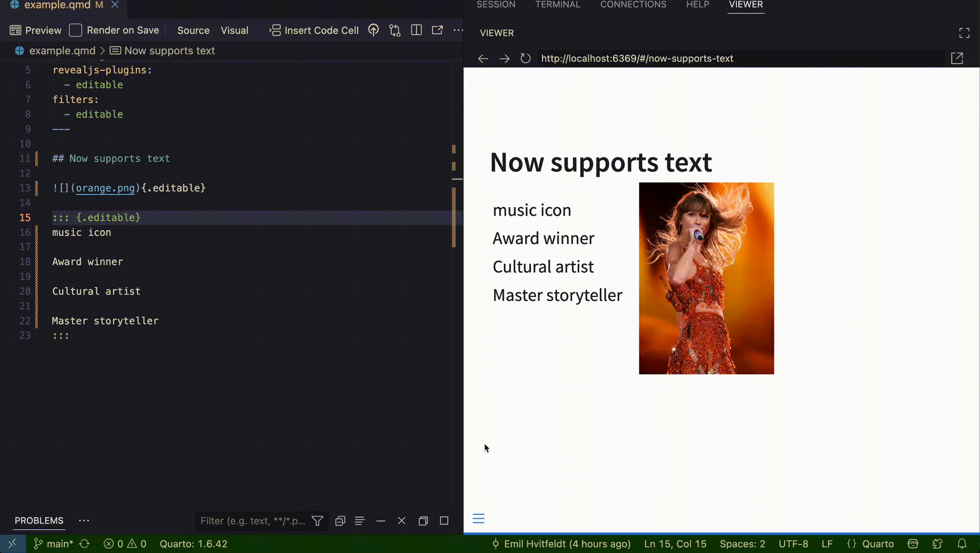Click the Problems filter text field

click(x=252, y=521)
